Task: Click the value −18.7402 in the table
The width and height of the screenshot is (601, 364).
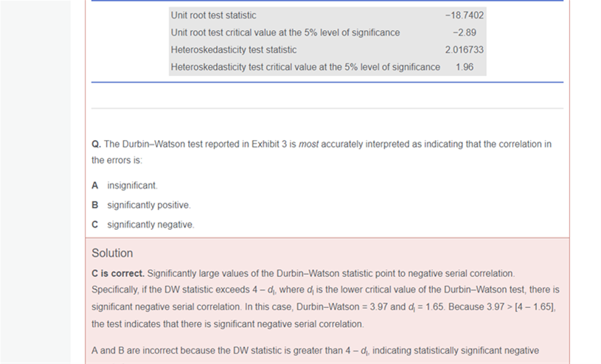Action: [464, 15]
